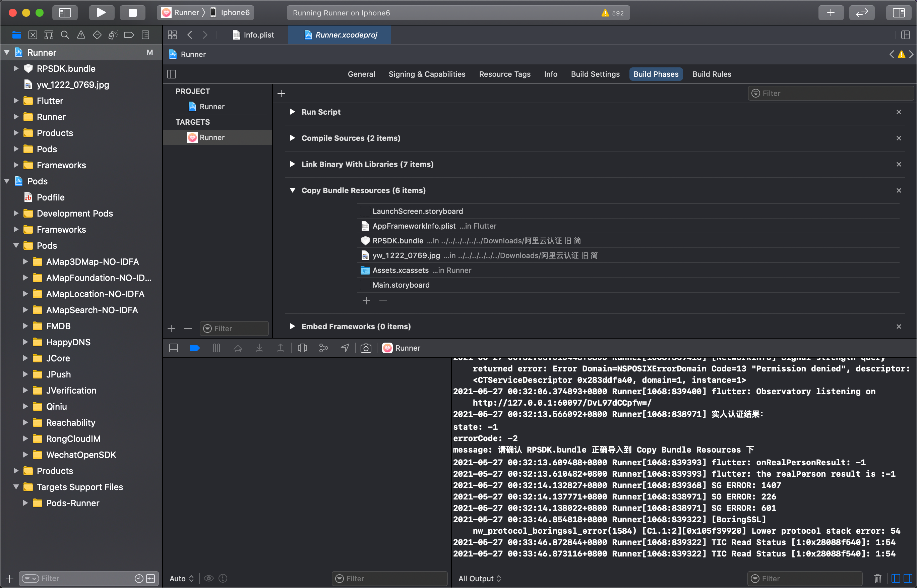Open the Auto variables scope dropdown

tap(182, 579)
